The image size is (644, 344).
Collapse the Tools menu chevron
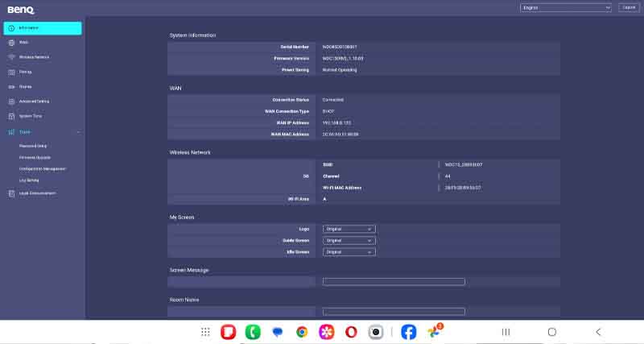(x=78, y=132)
